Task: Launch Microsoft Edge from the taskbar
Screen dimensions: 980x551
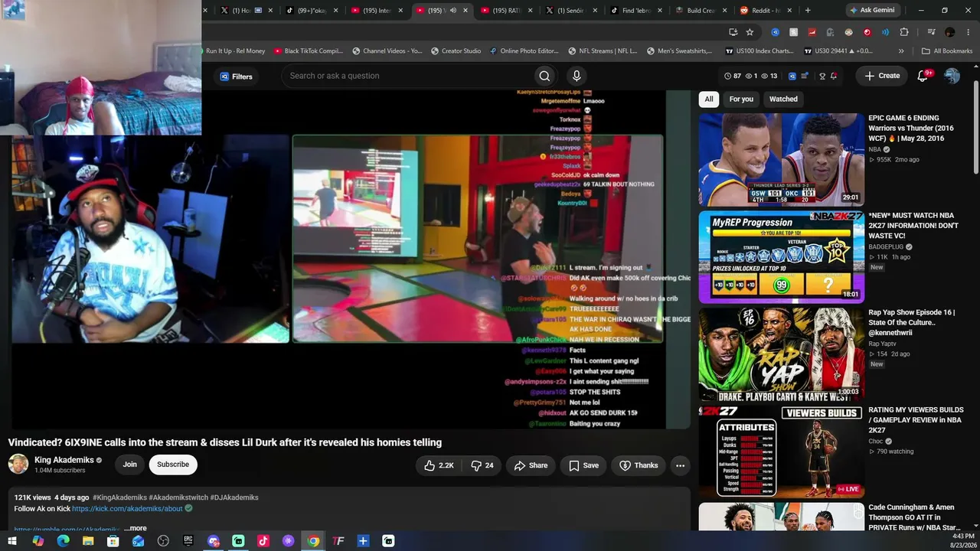Action: click(x=63, y=541)
